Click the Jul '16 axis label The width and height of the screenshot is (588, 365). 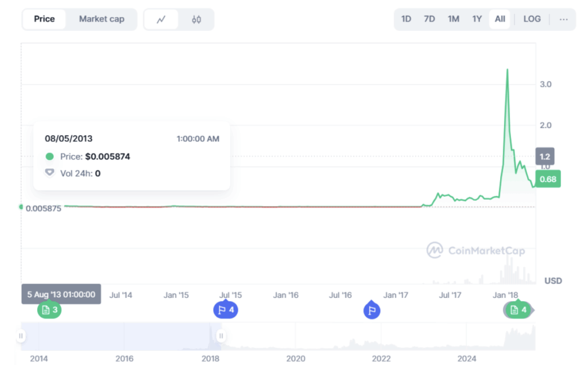pyautogui.click(x=340, y=295)
